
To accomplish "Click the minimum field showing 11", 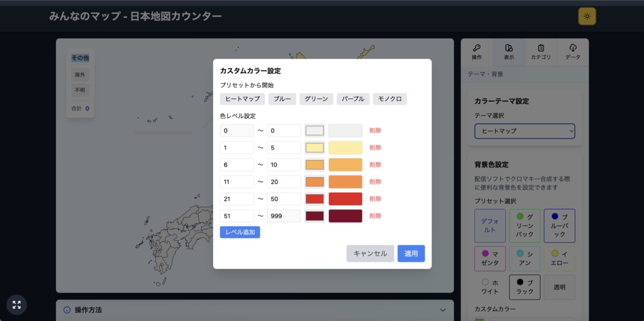I will [x=237, y=182].
